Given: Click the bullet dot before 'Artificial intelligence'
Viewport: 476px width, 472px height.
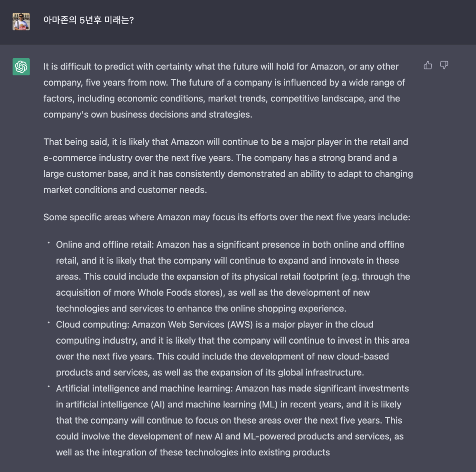Looking at the screenshot, I should [x=48, y=386].
